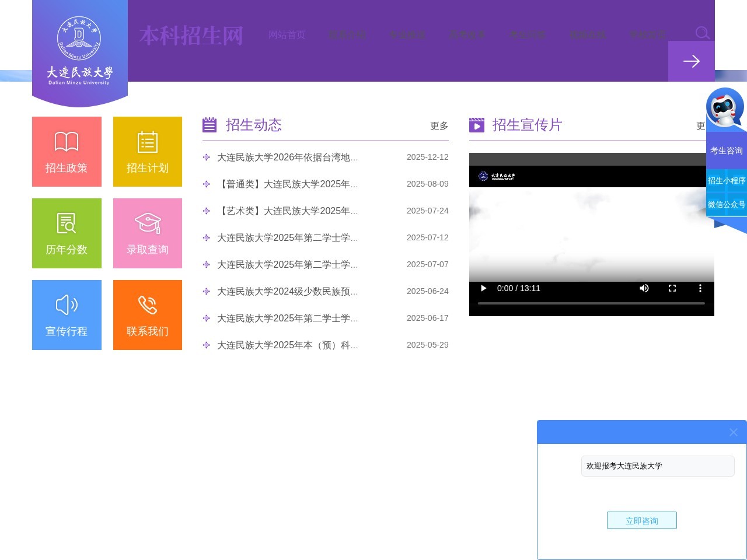The image size is (747, 560).
Task: Click the 历年分数 score-search icon
Action: (x=67, y=223)
